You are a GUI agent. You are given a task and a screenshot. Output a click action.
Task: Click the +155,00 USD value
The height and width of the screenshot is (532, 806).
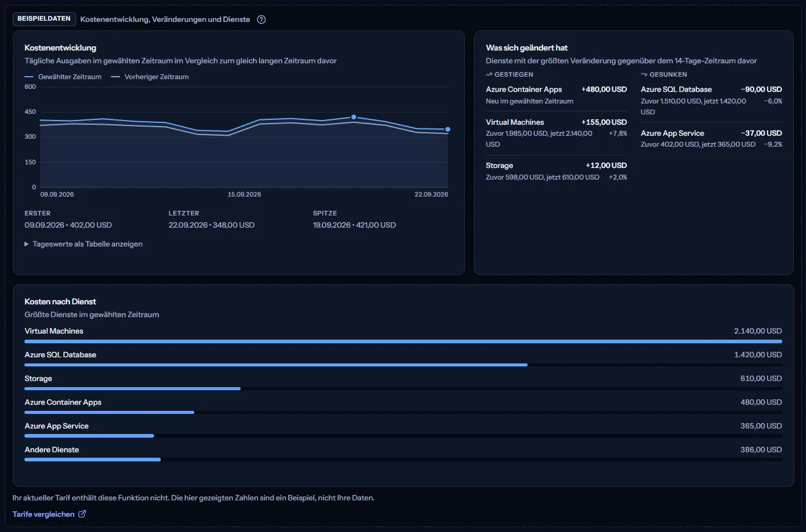pyautogui.click(x=604, y=122)
